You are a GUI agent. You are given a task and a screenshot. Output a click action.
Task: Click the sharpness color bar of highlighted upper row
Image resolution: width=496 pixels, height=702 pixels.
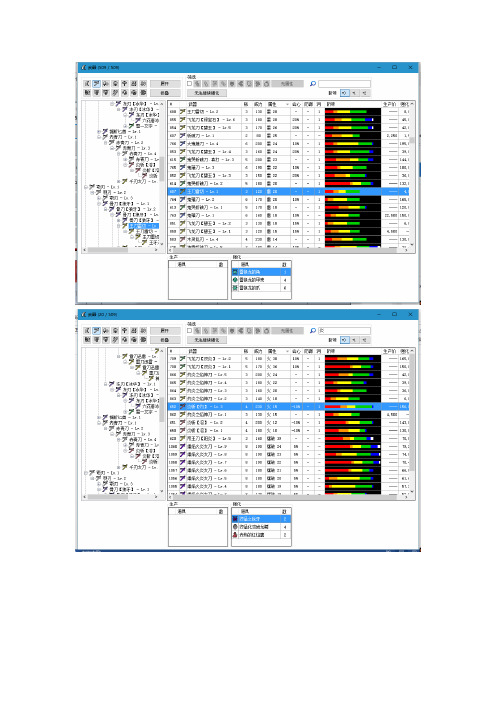[x=353, y=192]
